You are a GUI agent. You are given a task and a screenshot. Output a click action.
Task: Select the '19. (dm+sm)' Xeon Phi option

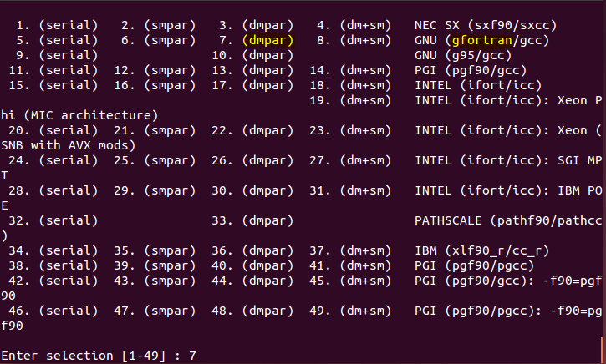point(350,101)
